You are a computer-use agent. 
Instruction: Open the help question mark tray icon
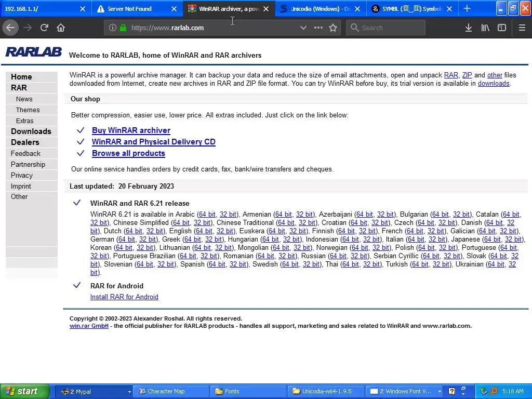coord(451,391)
